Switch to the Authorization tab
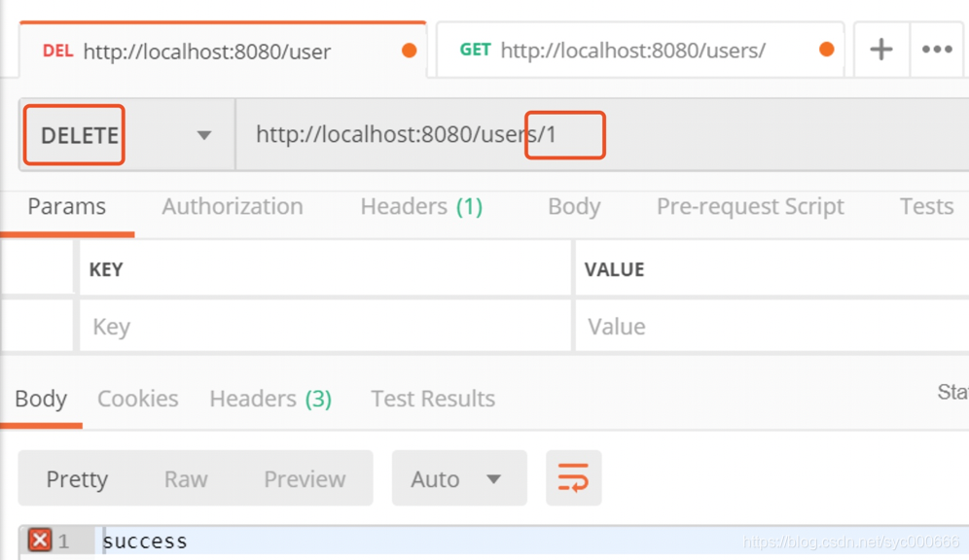Image resolution: width=969 pixels, height=560 pixels. [x=232, y=206]
